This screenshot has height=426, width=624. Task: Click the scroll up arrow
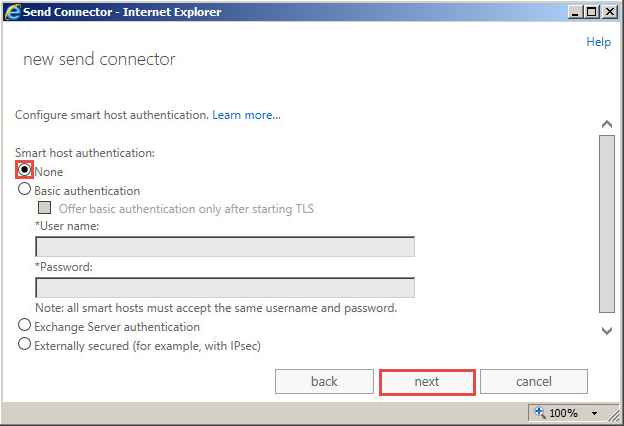pos(606,124)
